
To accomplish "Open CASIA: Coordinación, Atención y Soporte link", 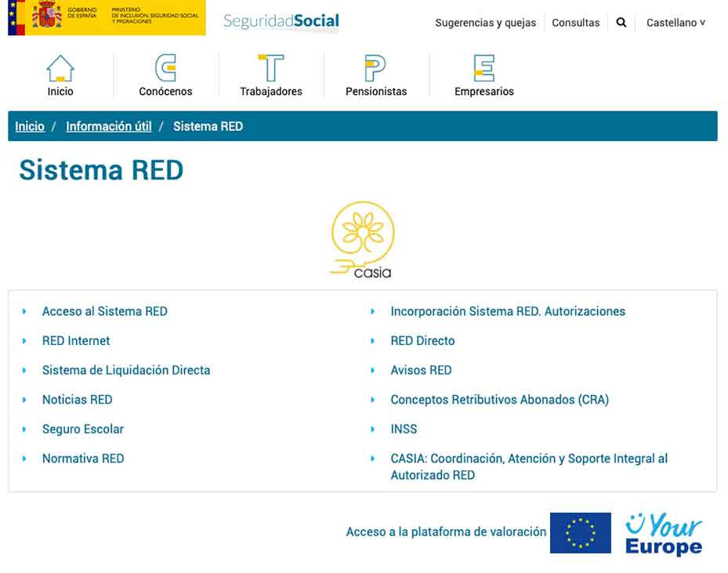I will point(529,466).
